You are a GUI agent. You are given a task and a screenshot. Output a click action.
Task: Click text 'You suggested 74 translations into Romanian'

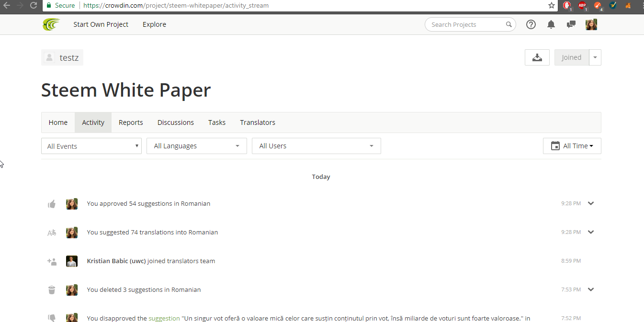(x=152, y=233)
